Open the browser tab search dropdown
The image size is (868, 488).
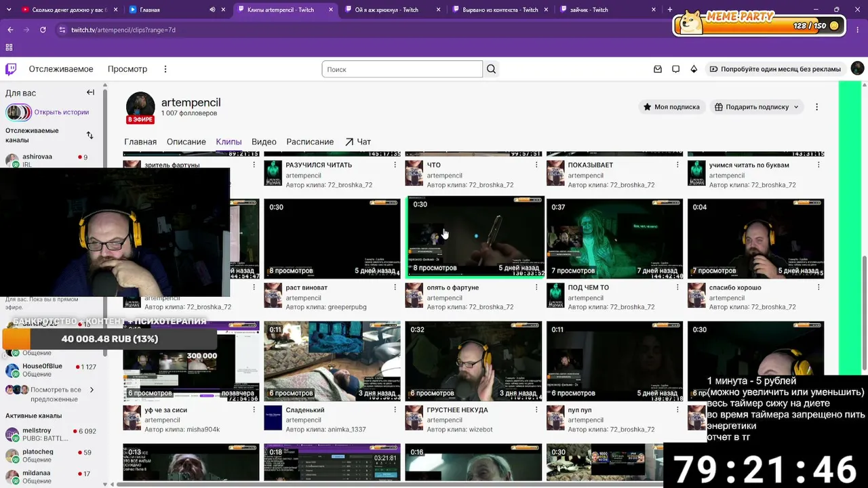8,9
